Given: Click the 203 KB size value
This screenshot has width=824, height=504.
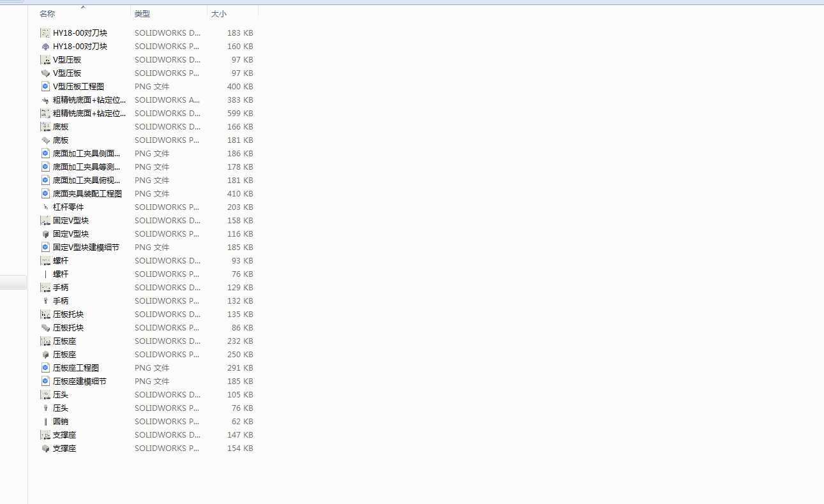Looking at the screenshot, I should (240, 207).
